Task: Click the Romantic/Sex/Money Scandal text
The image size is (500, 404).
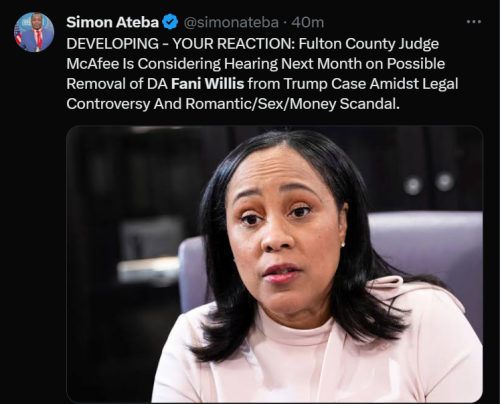Action: pyautogui.click(x=292, y=104)
